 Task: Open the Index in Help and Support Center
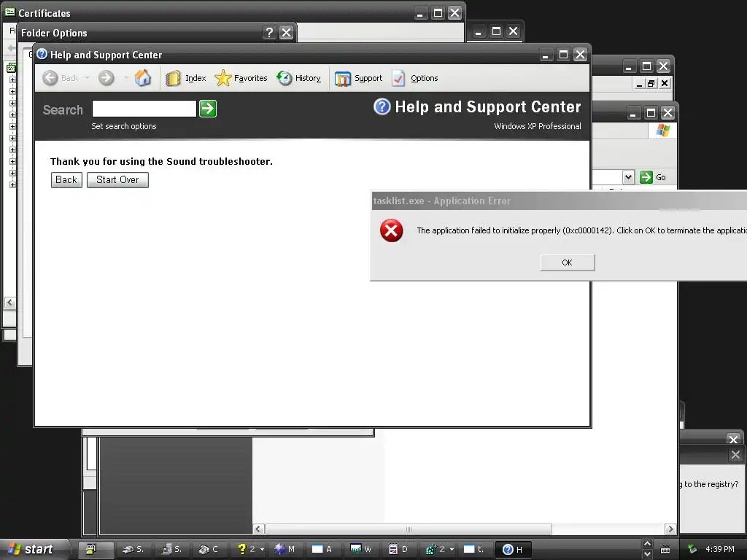click(186, 78)
